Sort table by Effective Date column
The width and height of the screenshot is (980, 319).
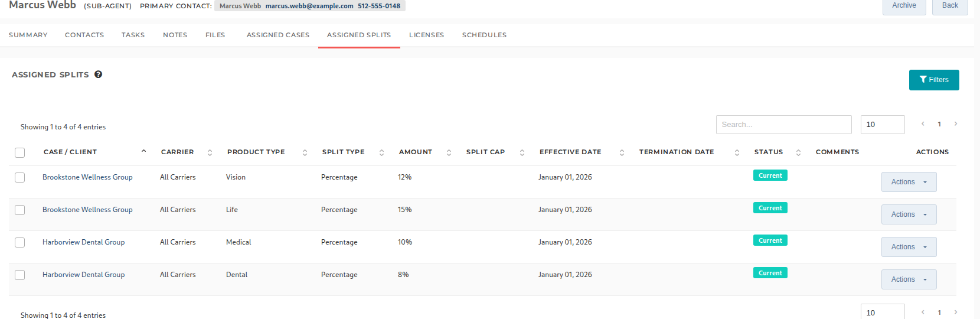pyautogui.click(x=622, y=152)
